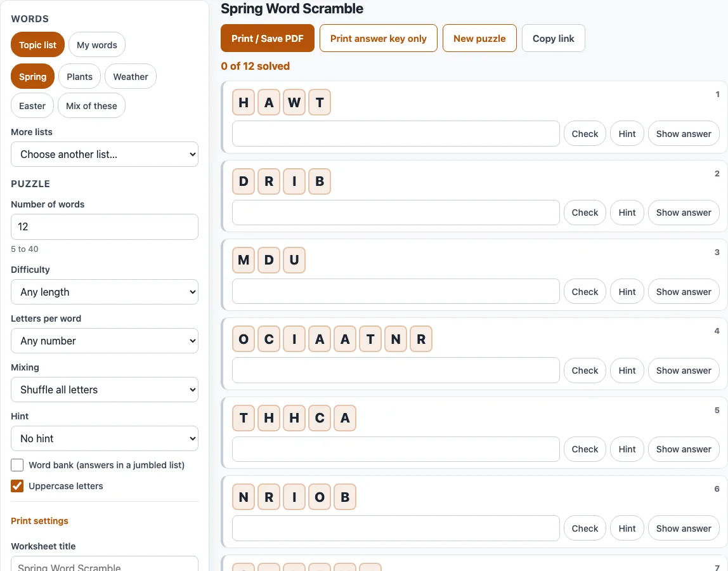Click the Worksheet title input field

point(105,563)
